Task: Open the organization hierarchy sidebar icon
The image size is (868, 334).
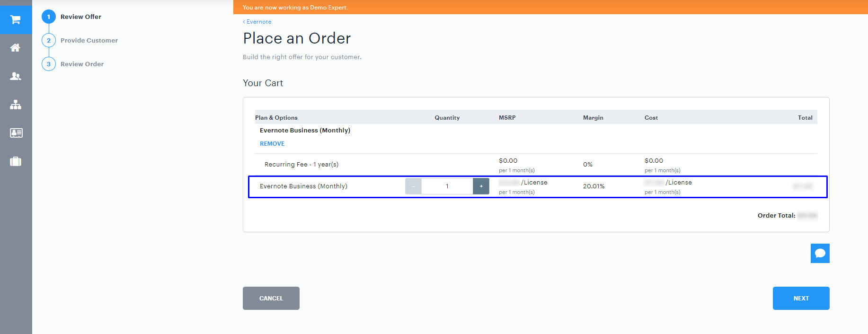Action: click(x=16, y=105)
